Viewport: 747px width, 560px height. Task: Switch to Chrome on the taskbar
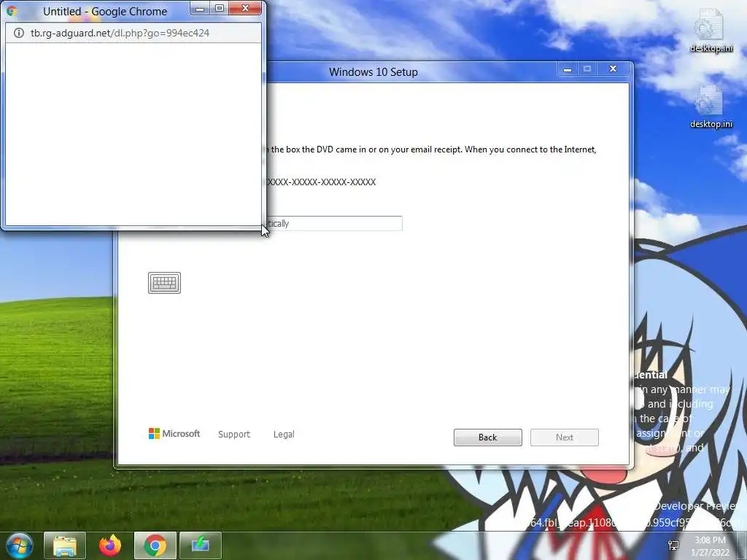tap(155, 545)
